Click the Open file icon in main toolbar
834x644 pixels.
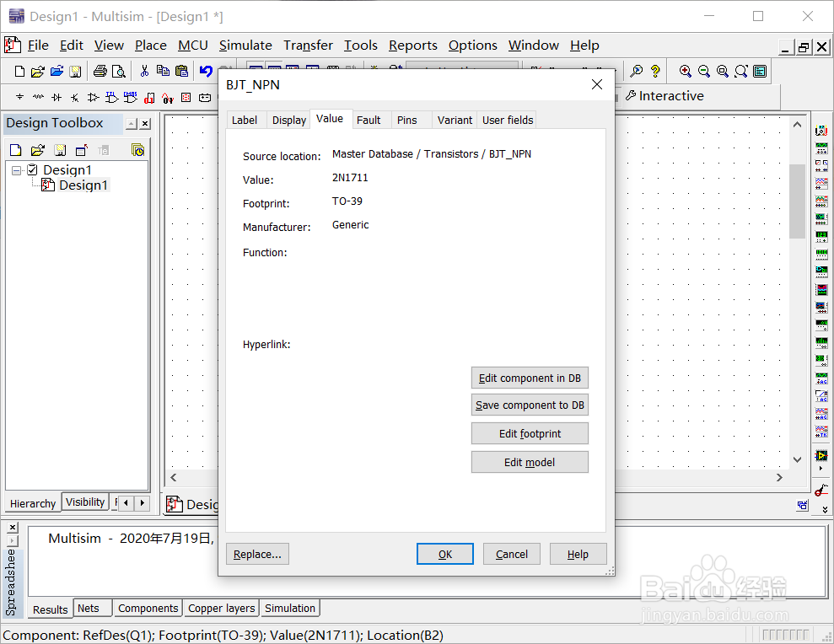pos(38,72)
